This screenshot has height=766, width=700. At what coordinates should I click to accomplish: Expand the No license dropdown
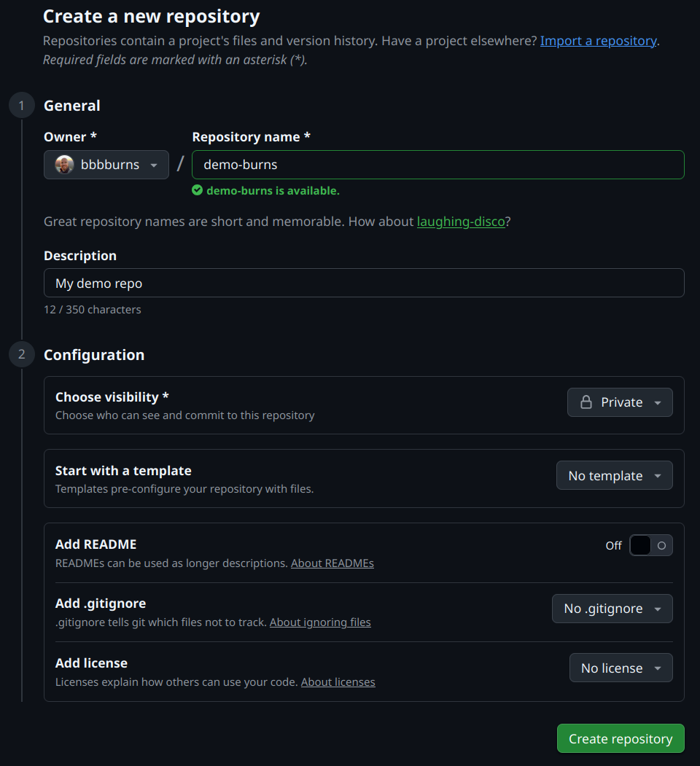pyautogui.click(x=621, y=668)
